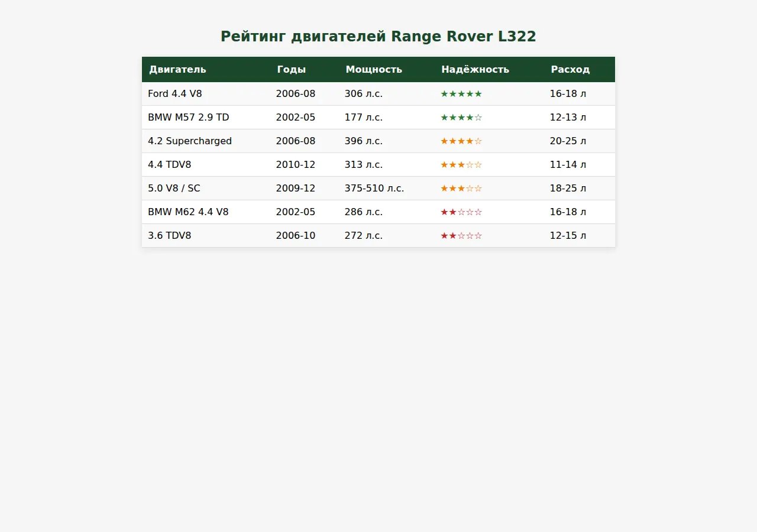Screen dimensions: 757x532
Task: Click the 4.2 Supercharged engine name
Action: pyautogui.click(x=190, y=141)
